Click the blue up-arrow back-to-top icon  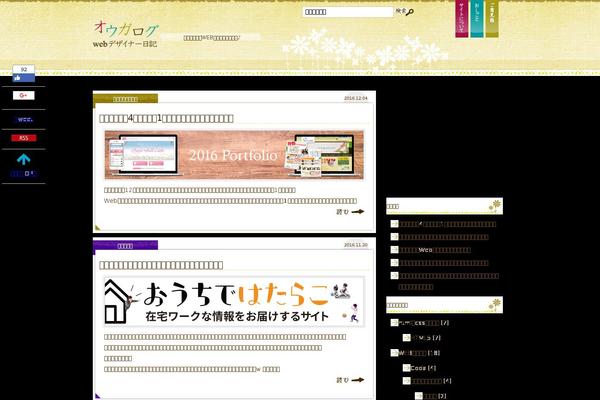pos(24,159)
